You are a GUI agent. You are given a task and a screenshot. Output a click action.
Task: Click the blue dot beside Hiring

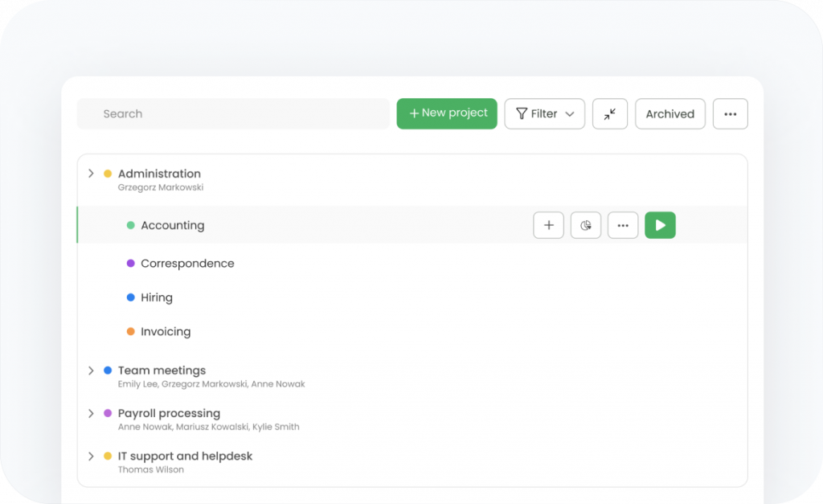click(131, 297)
